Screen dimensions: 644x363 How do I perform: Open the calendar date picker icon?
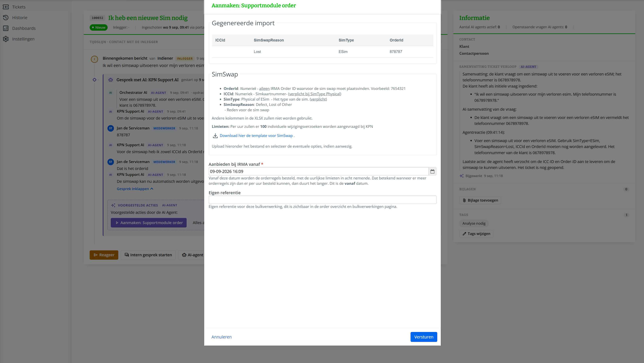pos(432,171)
